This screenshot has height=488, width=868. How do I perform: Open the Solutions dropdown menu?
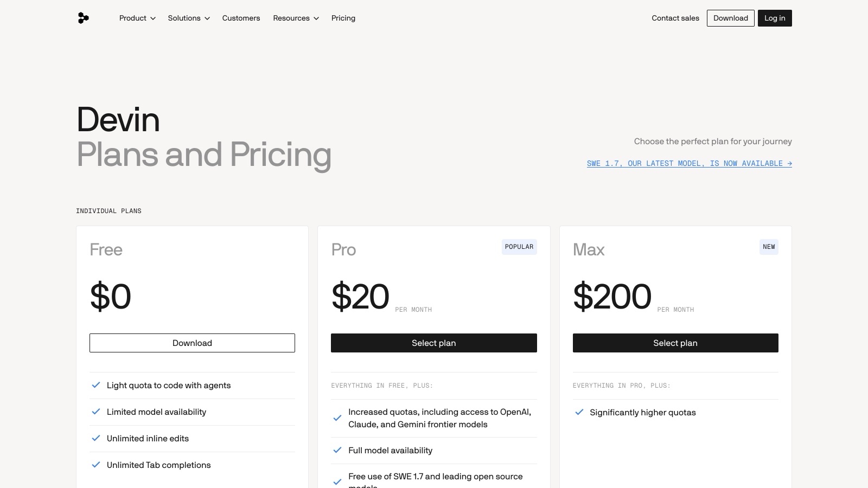(x=189, y=18)
